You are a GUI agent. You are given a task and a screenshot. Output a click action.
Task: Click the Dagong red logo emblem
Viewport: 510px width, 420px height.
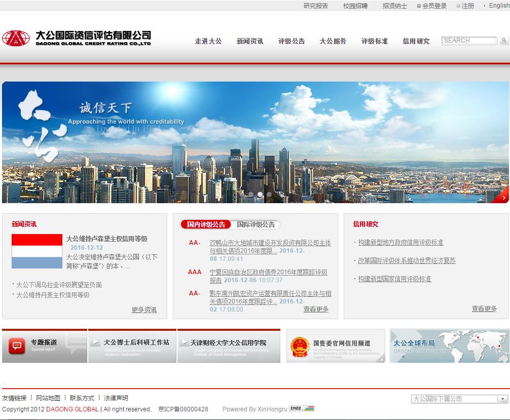pos(16,39)
